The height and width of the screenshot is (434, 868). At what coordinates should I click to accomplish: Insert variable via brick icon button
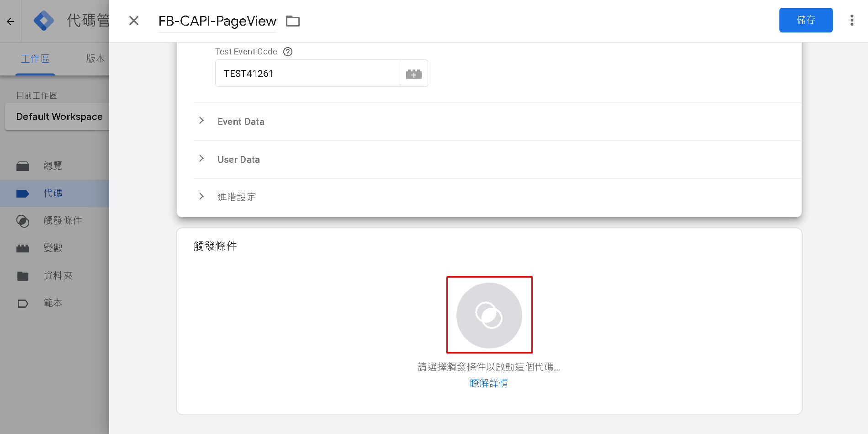(414, 74)
